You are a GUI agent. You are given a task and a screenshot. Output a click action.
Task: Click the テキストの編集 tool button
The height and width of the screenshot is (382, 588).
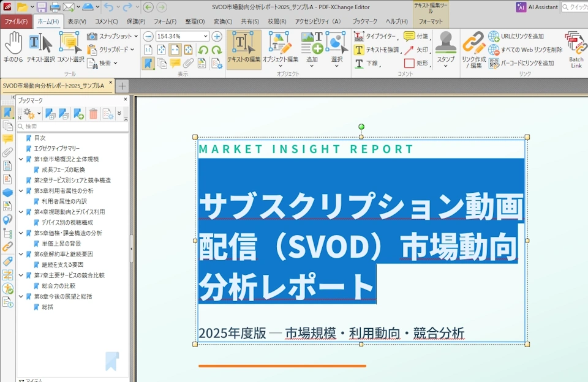tap(244, 50)
